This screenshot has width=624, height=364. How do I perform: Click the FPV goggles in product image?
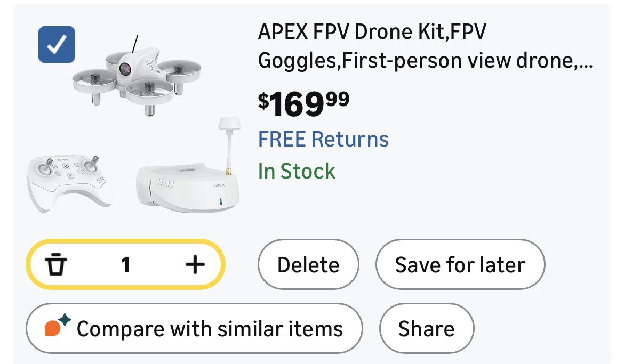pos(188,187)
